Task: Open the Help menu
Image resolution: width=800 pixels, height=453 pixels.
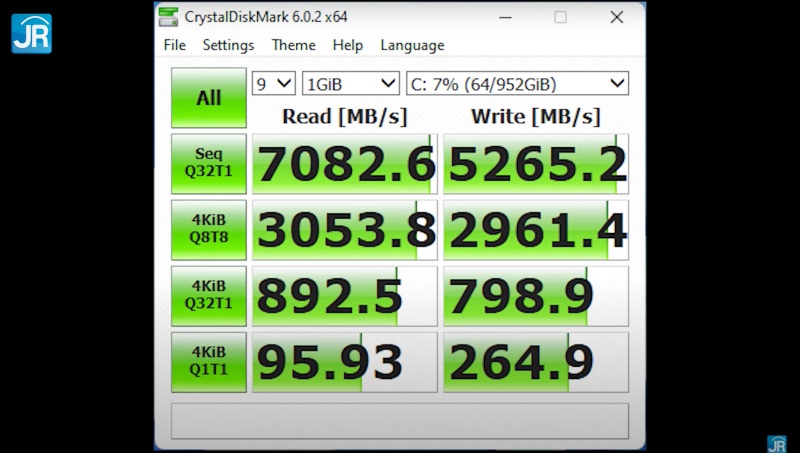Action: (347, 45)
